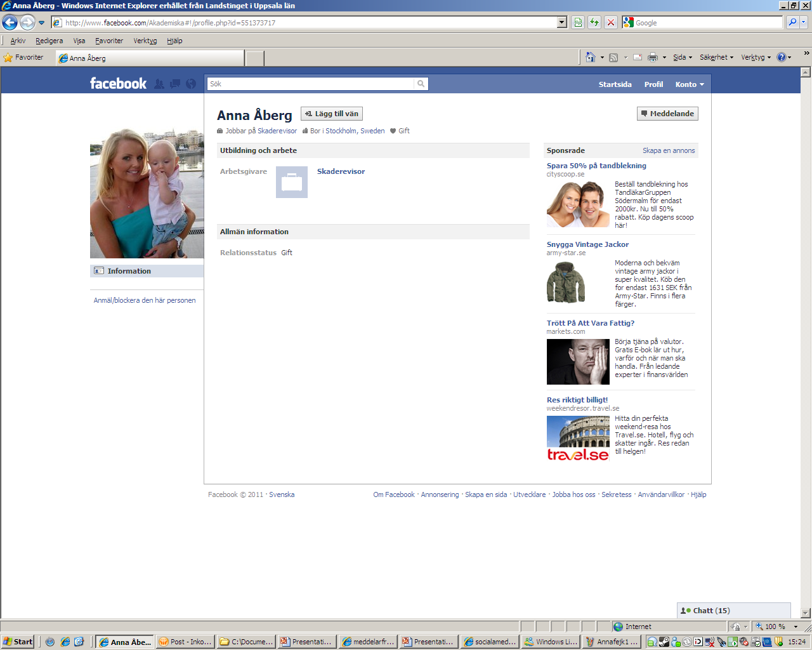This screenshot has width=812, height=650.
Task: Switch to the Post - Inko... taskbar item
Action: 185,642
